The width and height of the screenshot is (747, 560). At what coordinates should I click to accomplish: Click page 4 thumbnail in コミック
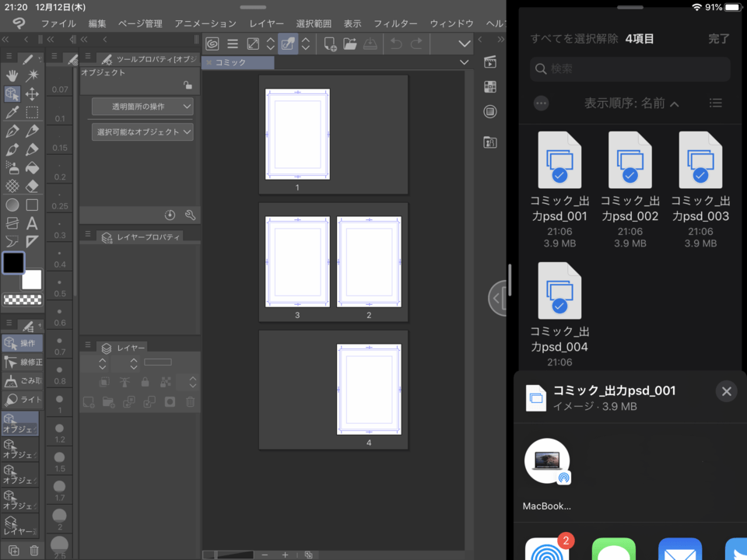[369, 389]
